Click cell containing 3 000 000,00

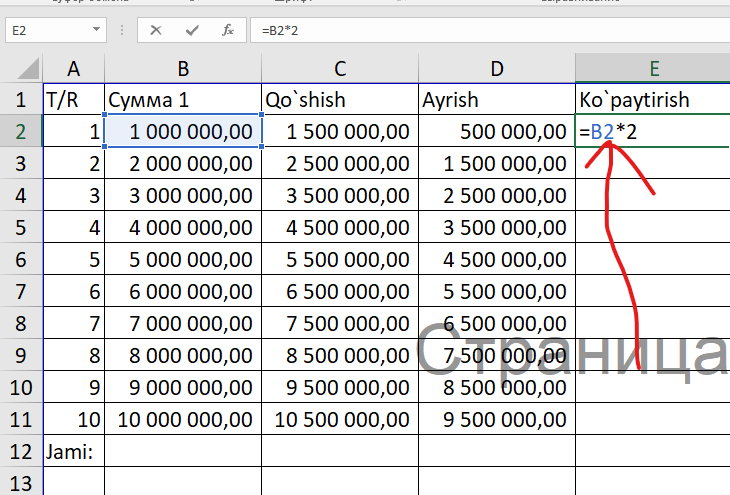coord(183,195)
